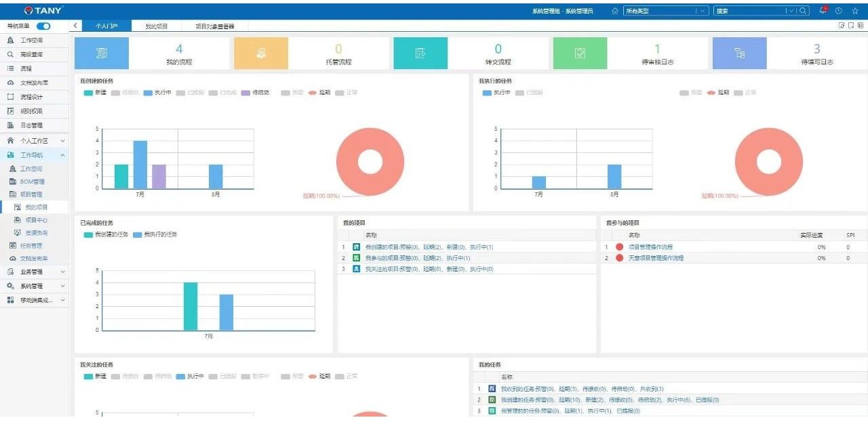Open the orange 托管流程 tile icon
Image resolution: width=868 pixels, height=422 pixels.
261,54
